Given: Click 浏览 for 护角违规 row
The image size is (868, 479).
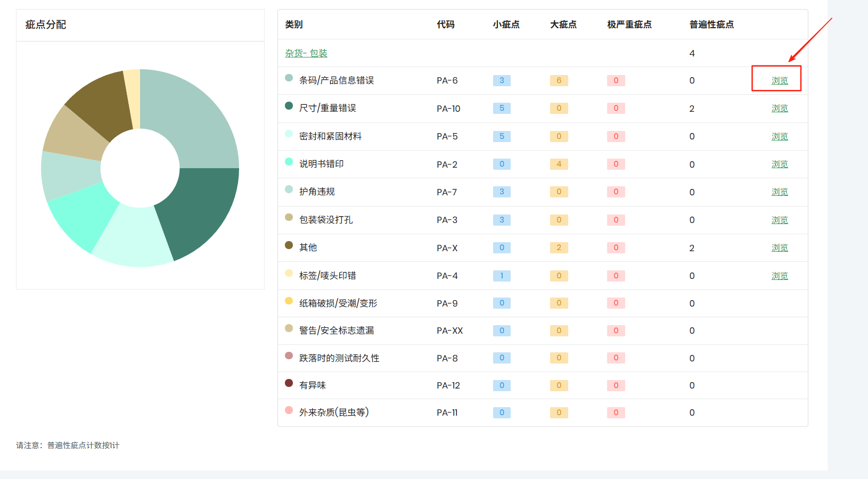Looking at the screenshot, I should click(780, 192).
